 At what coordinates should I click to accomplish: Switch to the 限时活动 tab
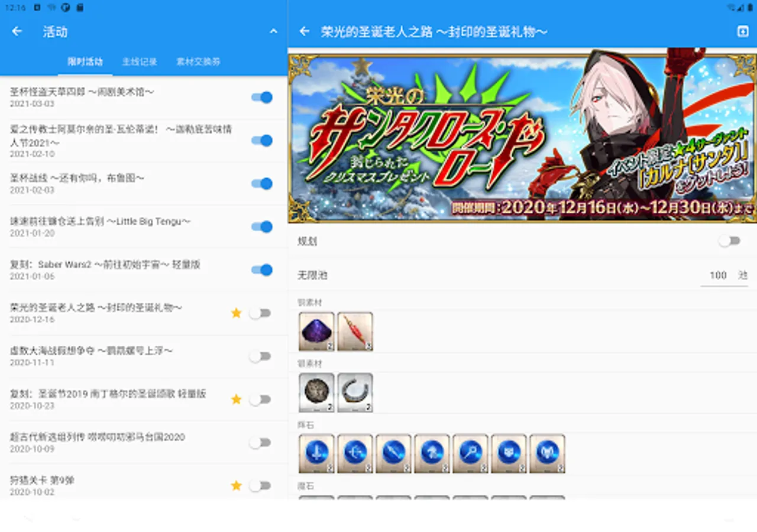(x=85, y=61)
